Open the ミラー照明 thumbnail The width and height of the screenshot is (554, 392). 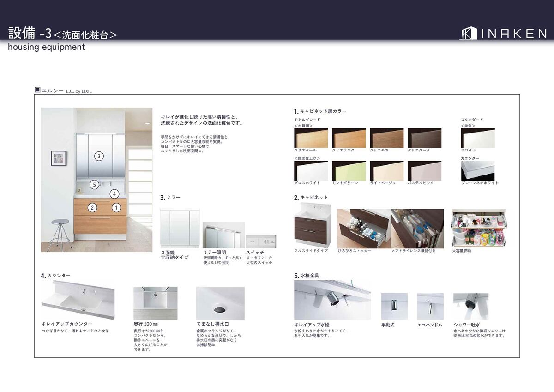pyautogui.click(x=223, y=235)
